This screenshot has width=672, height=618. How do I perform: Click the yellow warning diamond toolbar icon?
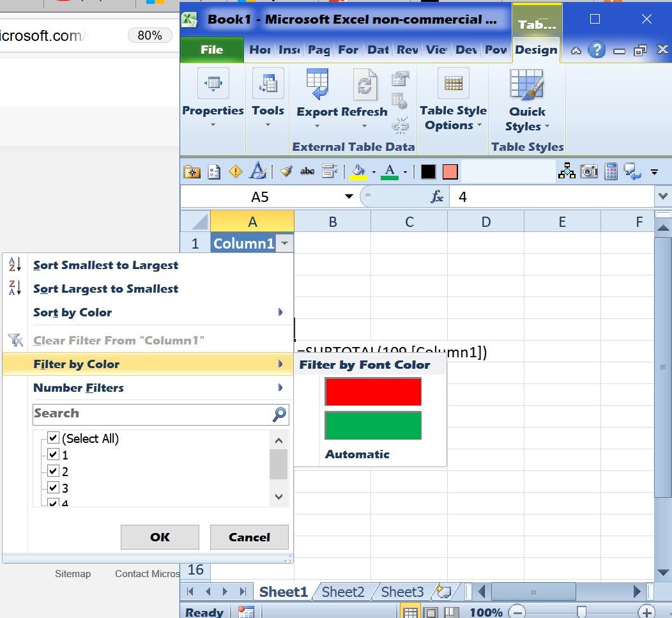pos(236,171)
